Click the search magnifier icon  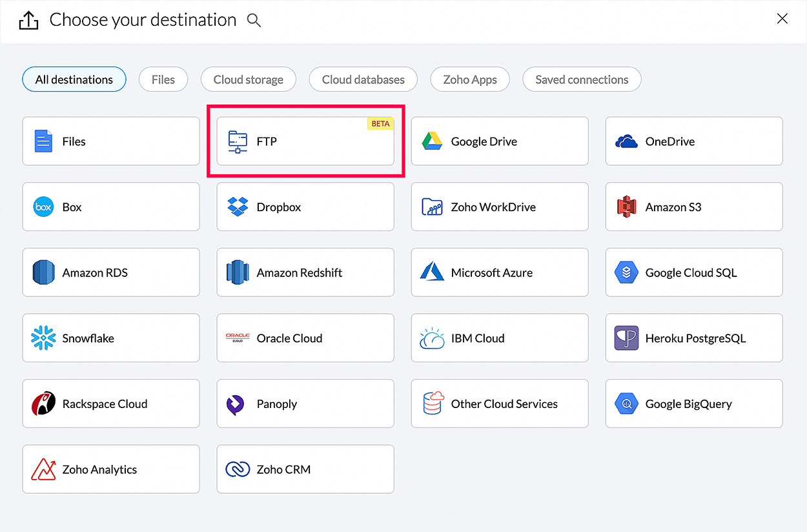tap(254, 21)
